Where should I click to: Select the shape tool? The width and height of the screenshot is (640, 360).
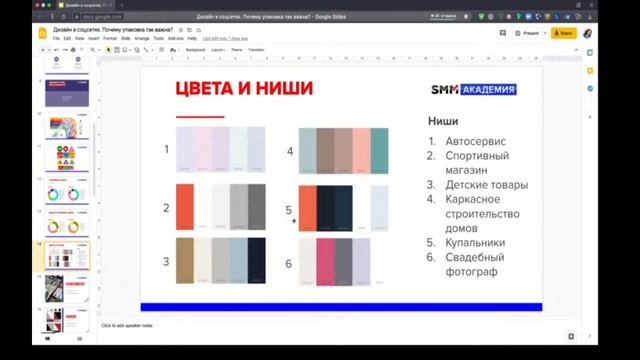point(137,50)
